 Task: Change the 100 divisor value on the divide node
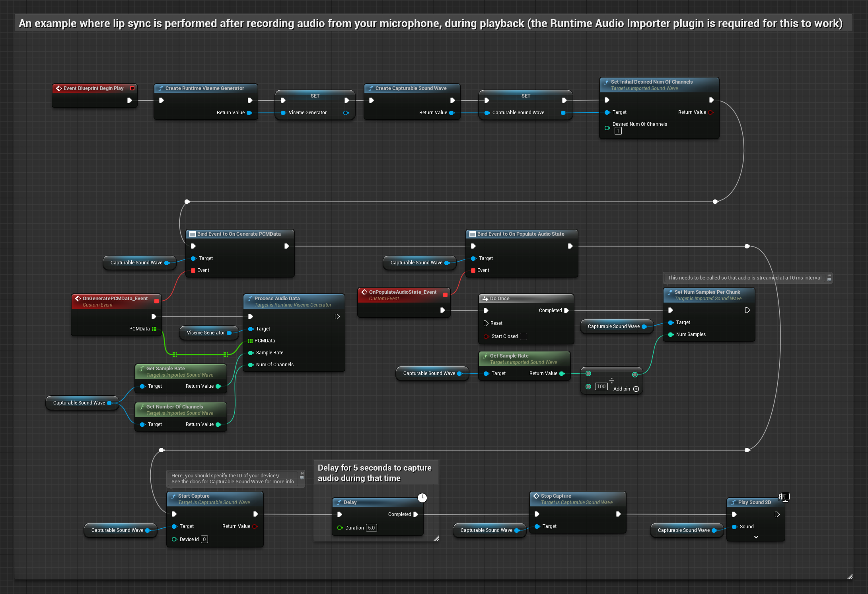pyautogui.click(x=601, y=386)
